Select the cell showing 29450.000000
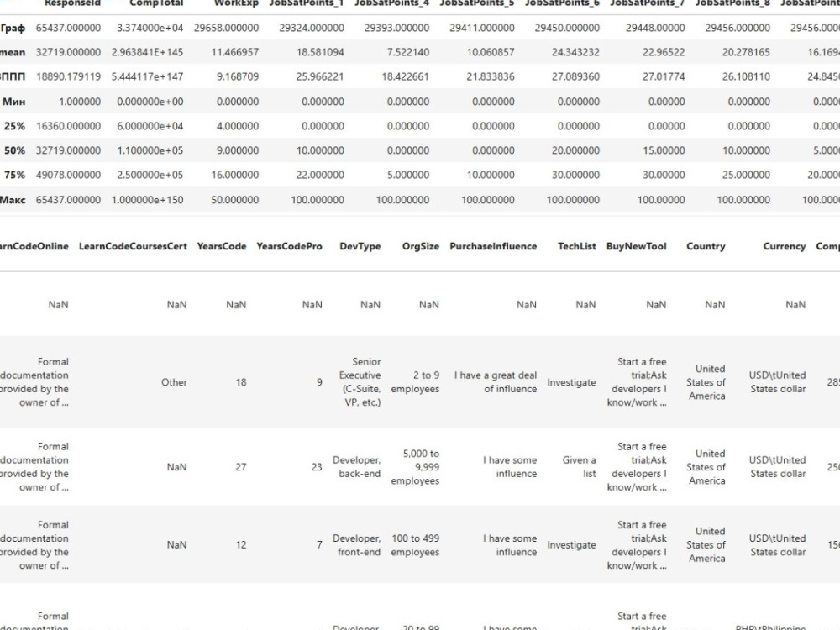 [x=567, y=28]
